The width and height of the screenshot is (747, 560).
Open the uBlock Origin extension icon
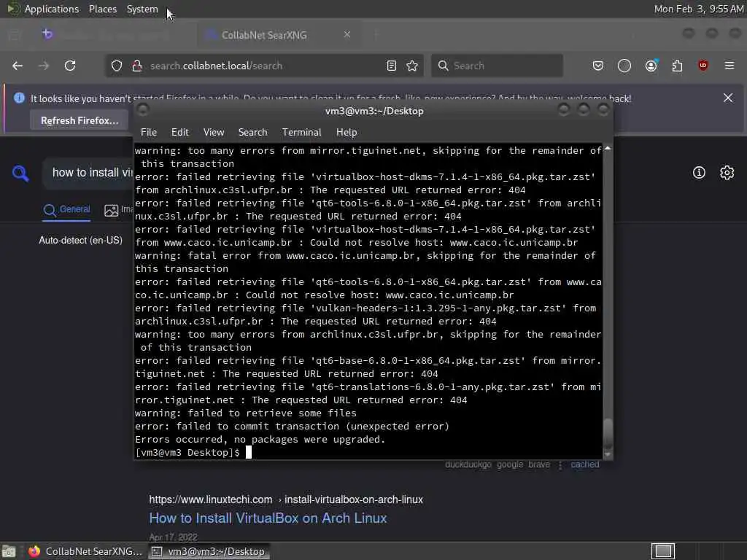coord(703,66)
